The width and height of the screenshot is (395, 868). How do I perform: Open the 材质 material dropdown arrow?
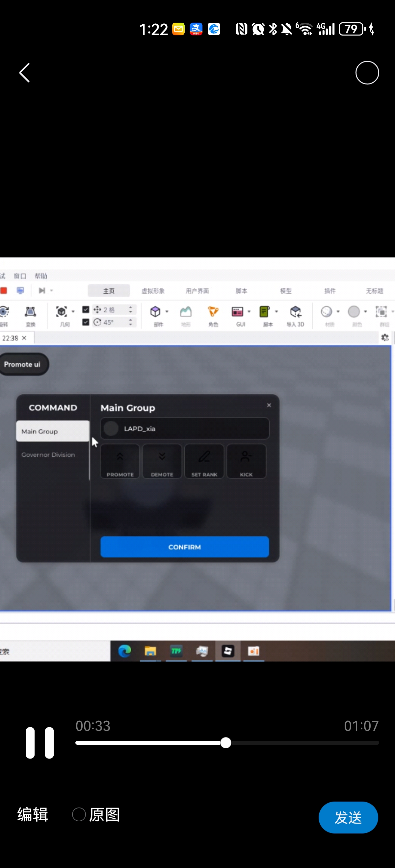click(x=338, y=312)
